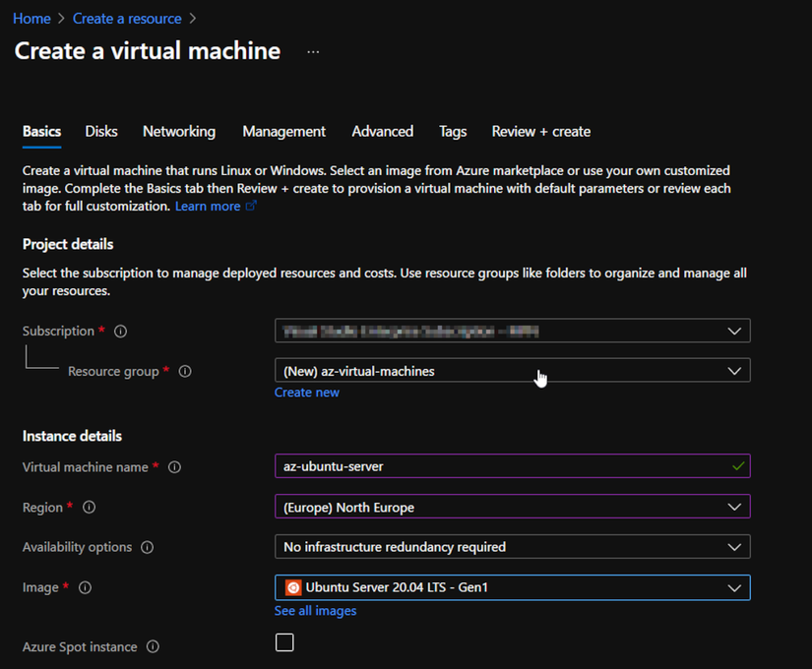The height and width of the screenshot is (669, 812).
Task: Expand the Resource group dropdown
Action: coord(512,371)
